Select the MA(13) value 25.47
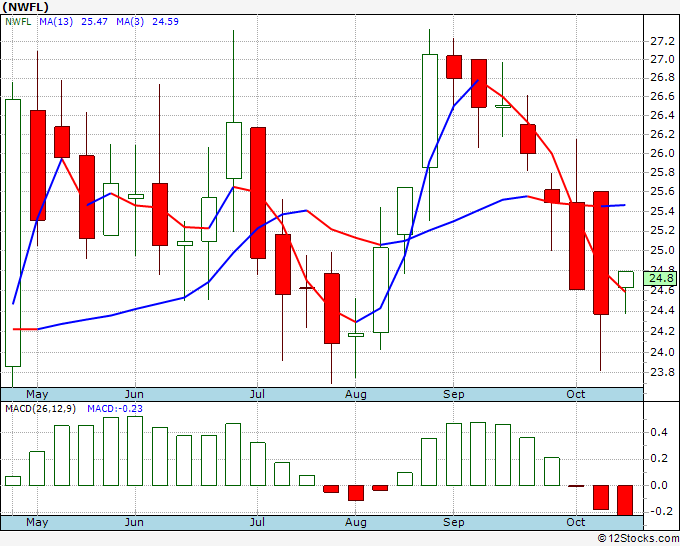The height and width of the screenshot is (546, 680). click(94, 22)
